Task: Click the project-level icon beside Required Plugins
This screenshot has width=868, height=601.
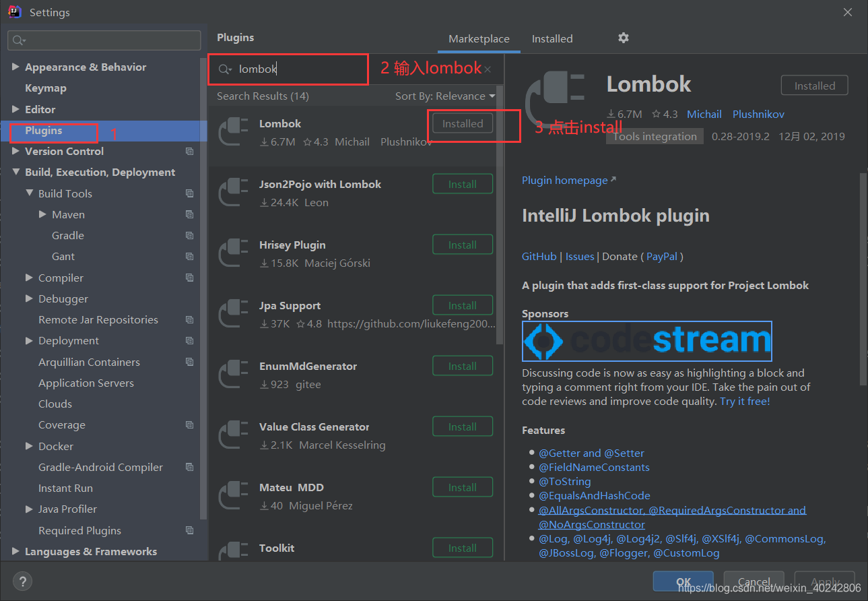Action: (x=189, y=530)
